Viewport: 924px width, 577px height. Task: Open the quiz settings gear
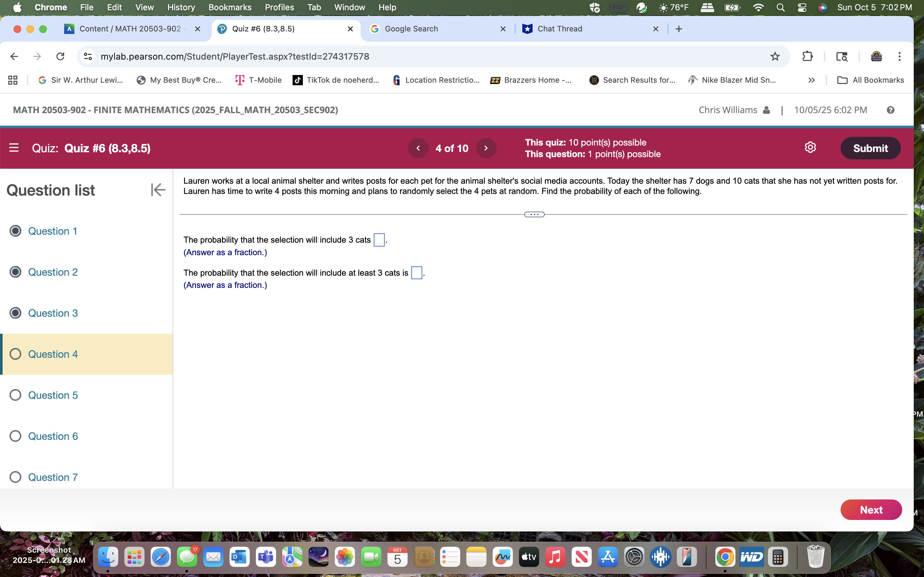pyautogui.click(x=810, y=148)
